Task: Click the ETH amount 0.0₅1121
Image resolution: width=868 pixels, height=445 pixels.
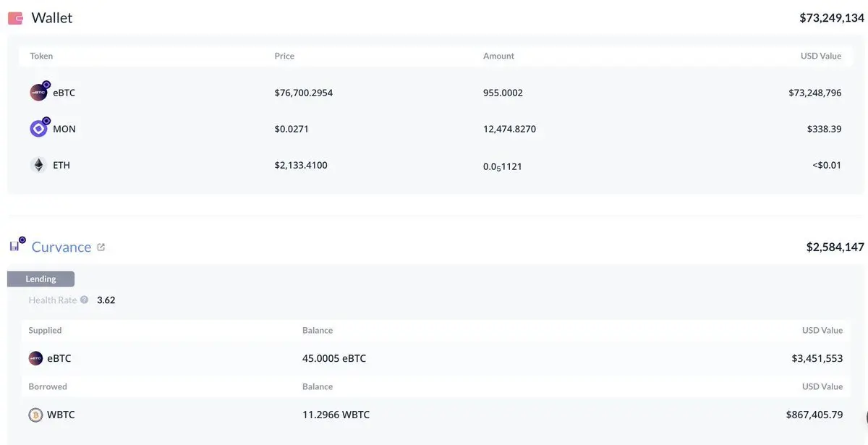Action: click(x=502, y=166)
